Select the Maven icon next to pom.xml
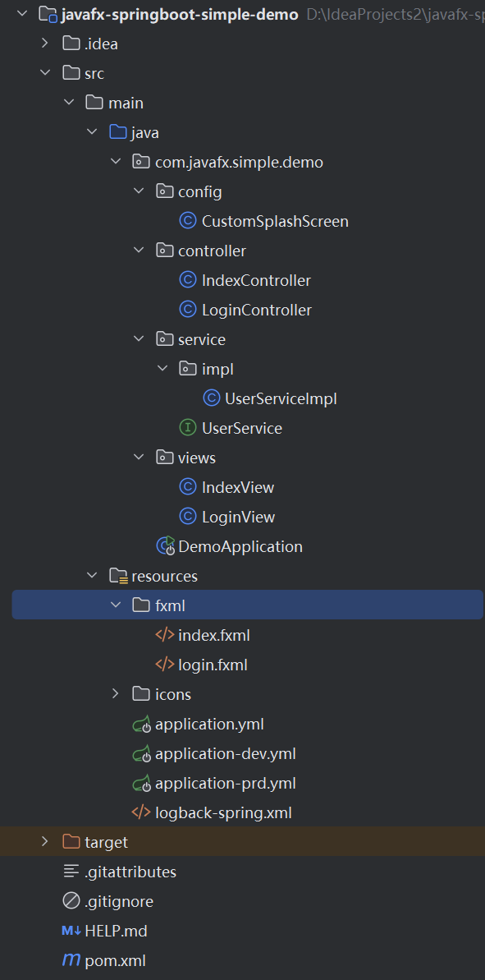This screenshot has width=485, height=980. 71,960
